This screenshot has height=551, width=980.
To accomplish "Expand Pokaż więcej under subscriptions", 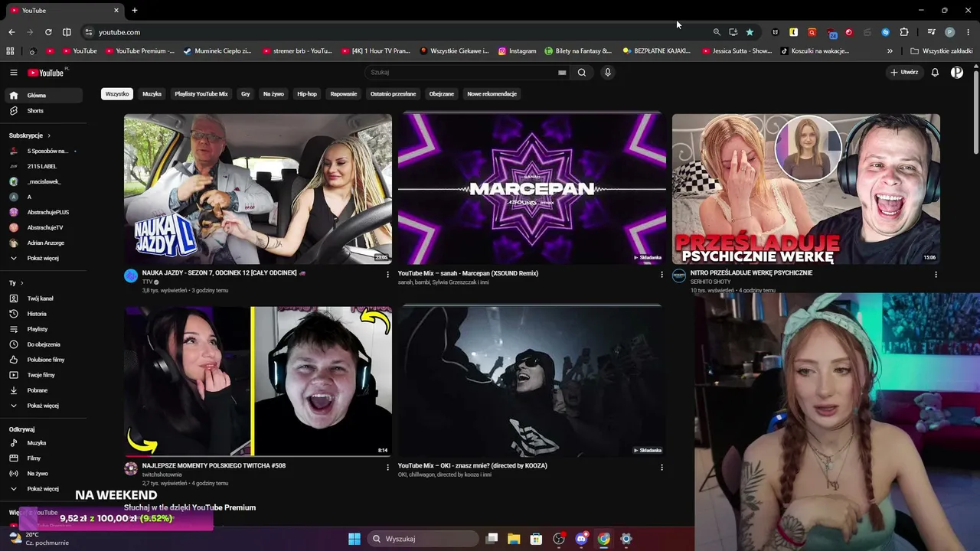I will click(42, 259).
